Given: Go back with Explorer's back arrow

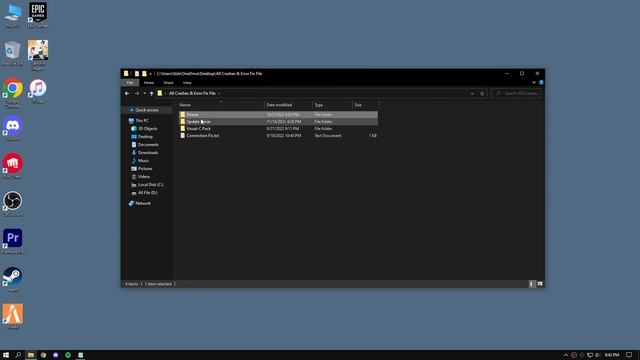Looking at the screenshot, I should 127,93.
